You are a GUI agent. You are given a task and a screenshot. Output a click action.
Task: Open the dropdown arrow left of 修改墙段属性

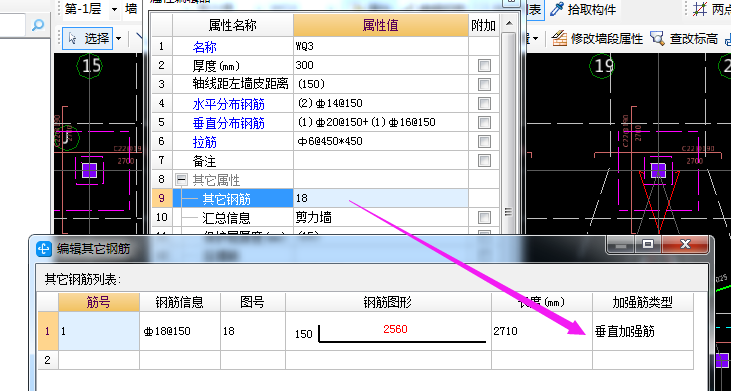click(535, 39)
